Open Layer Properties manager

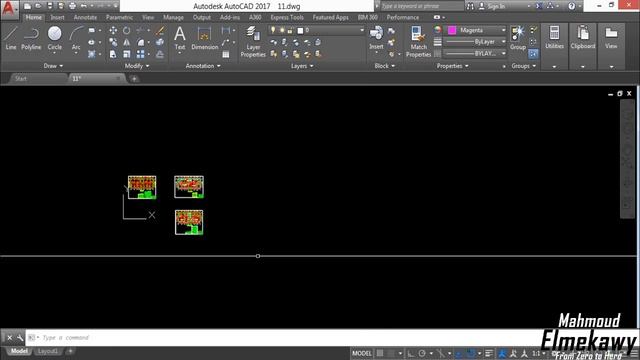pyautogui.click(x=253, y=42)
